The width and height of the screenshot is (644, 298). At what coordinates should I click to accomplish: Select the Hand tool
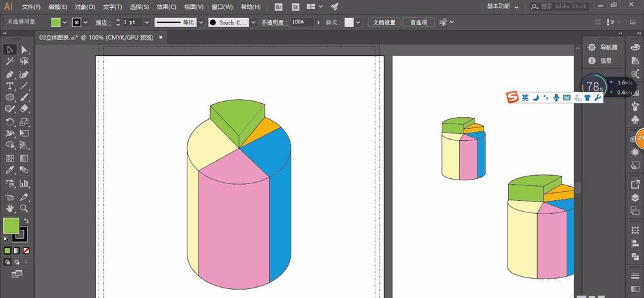click(10, 209)
